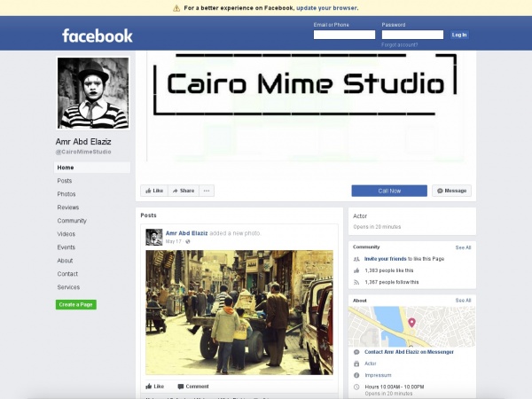Viewport: 532px width, 399px height.
Task: Click the info icon beside Impressum
Action: tap(356, 375)
